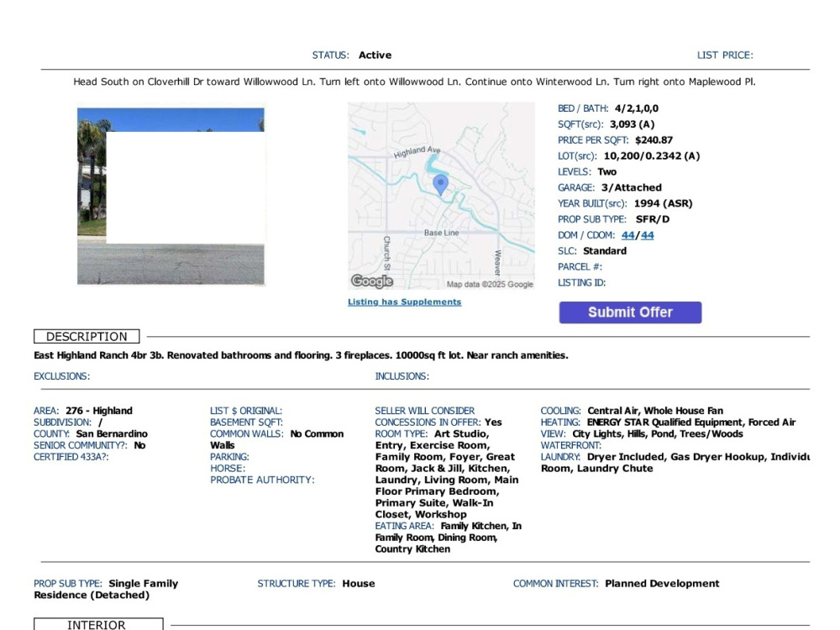Click the garage value 3/Attached
Image resolution: width=840 pixels, height=630 pixels.
[631, 187]
